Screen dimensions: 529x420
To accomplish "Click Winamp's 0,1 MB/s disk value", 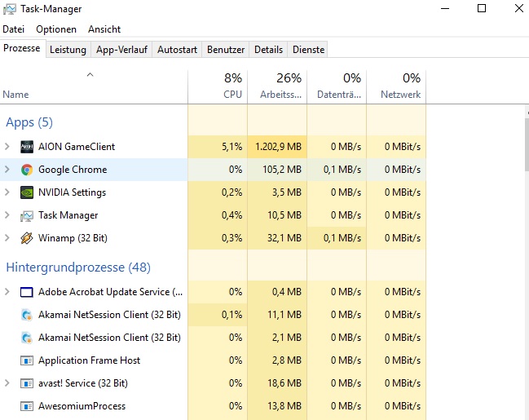I will (342, 238).
